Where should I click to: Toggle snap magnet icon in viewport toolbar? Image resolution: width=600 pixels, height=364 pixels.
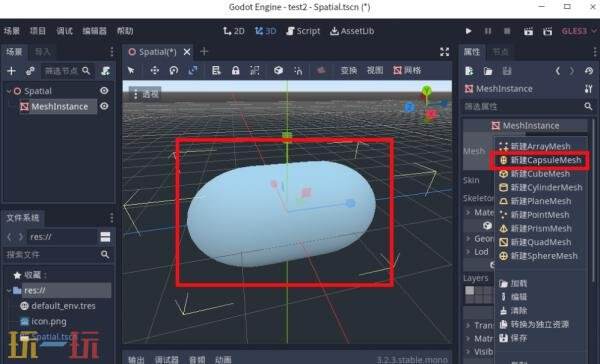pyautogui.click(x=298, y=70)
